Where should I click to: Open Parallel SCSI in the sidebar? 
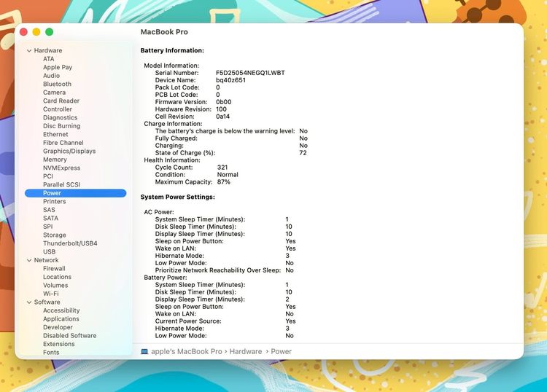(x=61, y=184)
